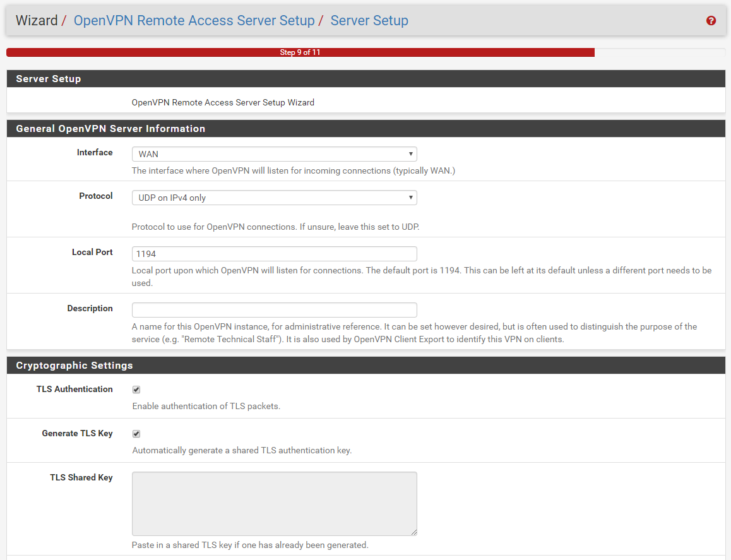Screen dimensions: 731x560
Task: Click the interface hint mentioning 'typically WAN'
Action: click(294, 170)
